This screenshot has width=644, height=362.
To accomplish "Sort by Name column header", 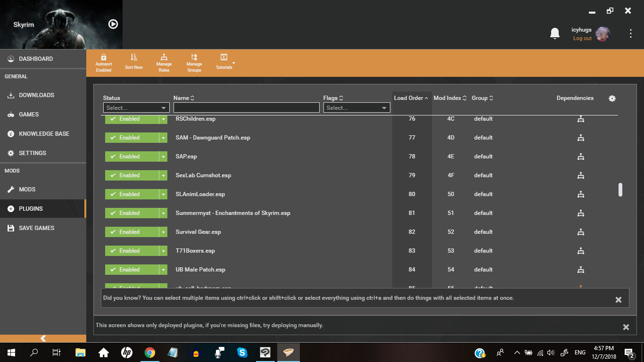I will pos(184,98).
